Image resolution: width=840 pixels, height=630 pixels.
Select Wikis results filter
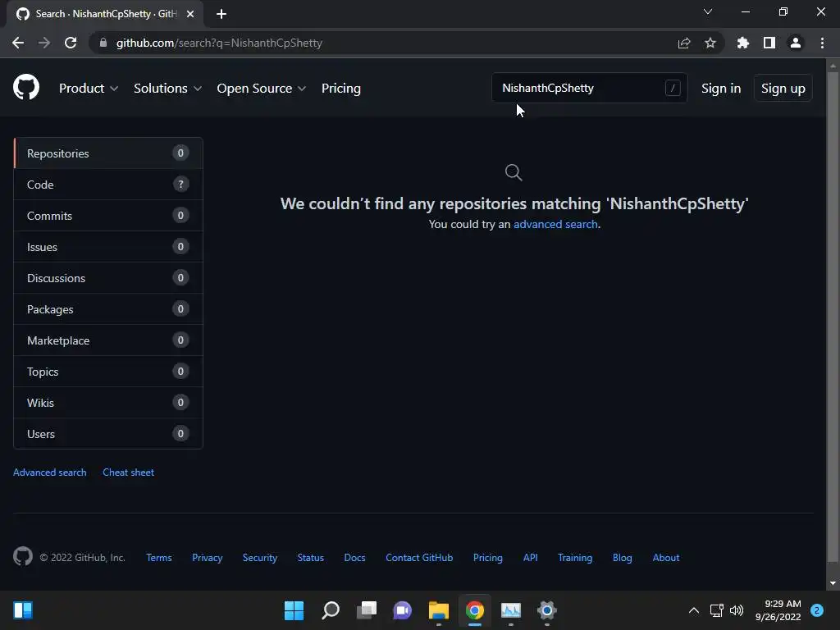pyautogui.click(x=108, y=402)
